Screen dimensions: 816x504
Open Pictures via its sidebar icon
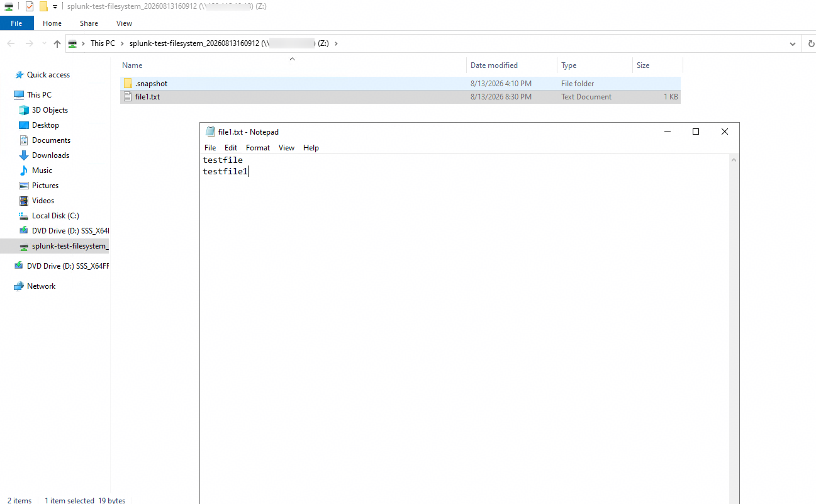coord(24,186)
